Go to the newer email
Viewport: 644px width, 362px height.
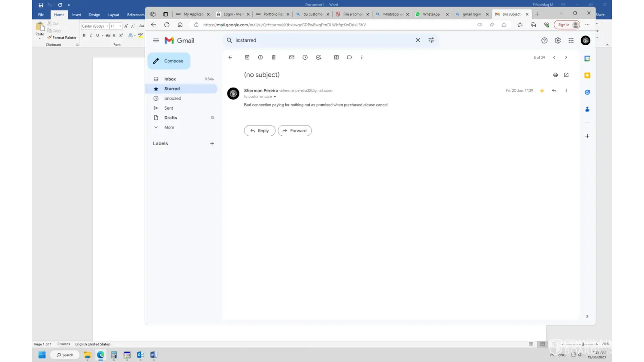point(554,58)
